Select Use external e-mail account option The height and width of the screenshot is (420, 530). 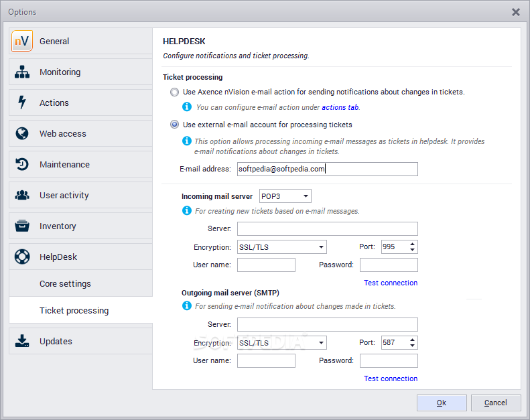[x=174, y=125]
